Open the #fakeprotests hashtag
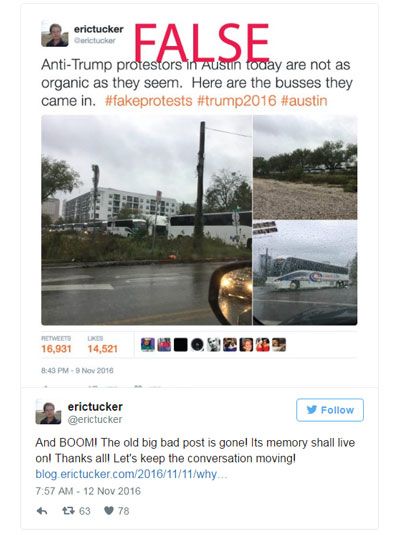Viewport: 400px width, 535px height. coord(148,101)
